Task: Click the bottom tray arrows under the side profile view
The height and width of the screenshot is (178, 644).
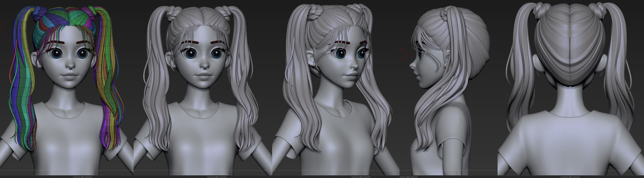Action: click(408, 177)
